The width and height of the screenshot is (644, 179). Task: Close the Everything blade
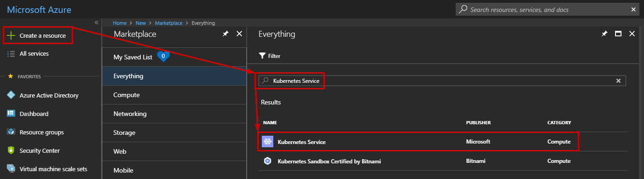632,34
